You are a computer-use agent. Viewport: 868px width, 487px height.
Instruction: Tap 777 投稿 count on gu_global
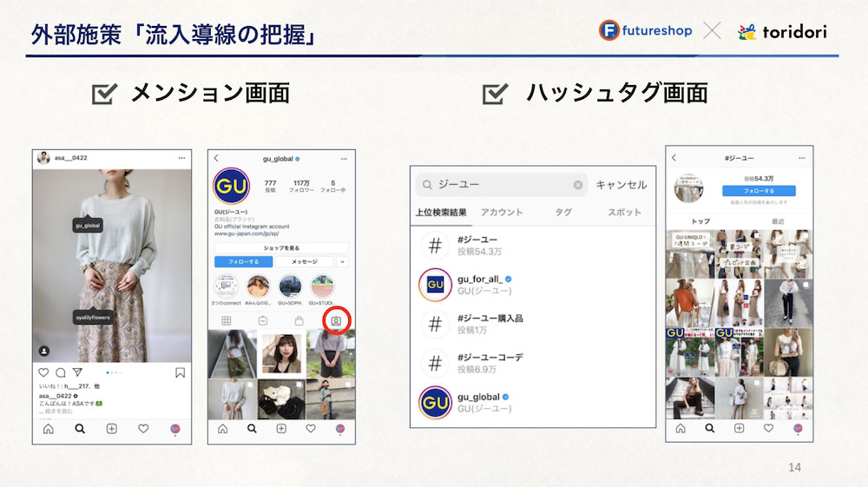[x=270, y=186]
